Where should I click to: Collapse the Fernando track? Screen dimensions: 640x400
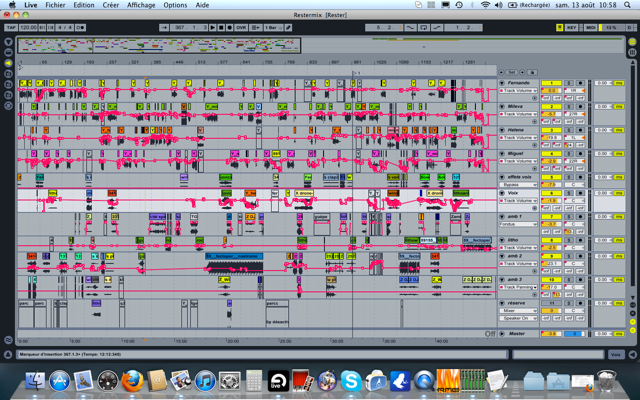(x=502, y=83)
